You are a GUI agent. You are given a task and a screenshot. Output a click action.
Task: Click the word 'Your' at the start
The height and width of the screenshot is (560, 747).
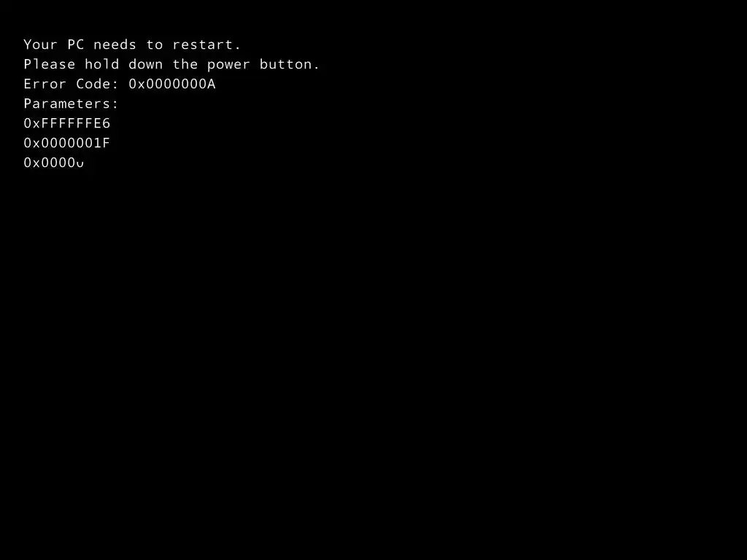click(x=41, y=44)
